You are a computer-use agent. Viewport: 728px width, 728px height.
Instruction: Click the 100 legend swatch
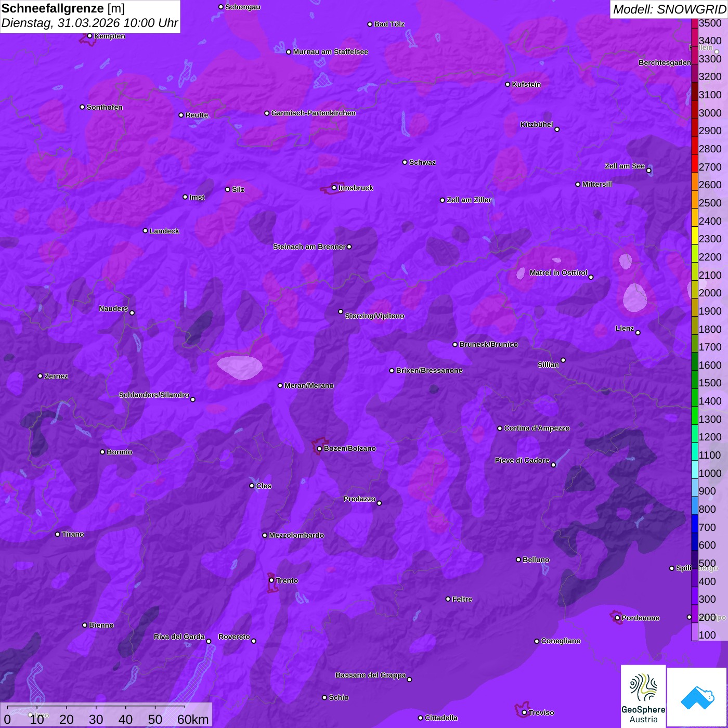695,632
